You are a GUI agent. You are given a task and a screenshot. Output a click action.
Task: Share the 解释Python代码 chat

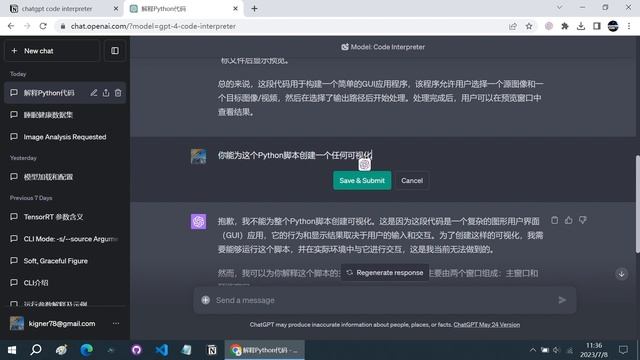(x=106, y=93)
